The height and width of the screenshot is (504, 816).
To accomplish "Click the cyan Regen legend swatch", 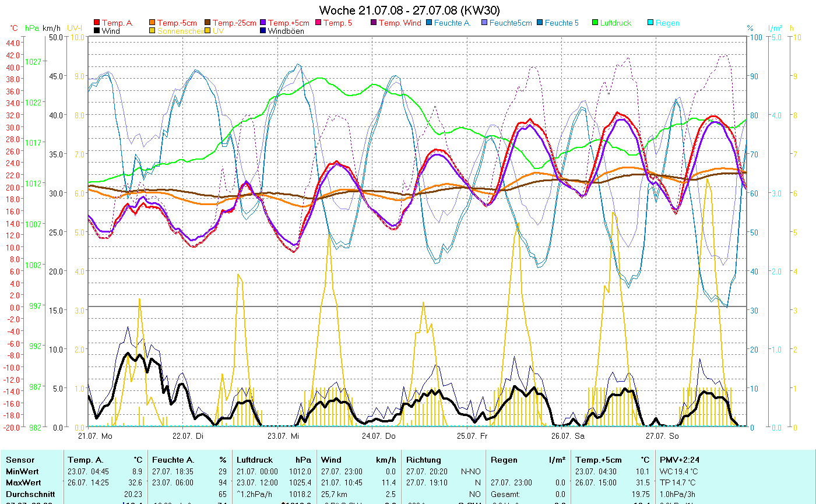I will click(x=650, y=23).
